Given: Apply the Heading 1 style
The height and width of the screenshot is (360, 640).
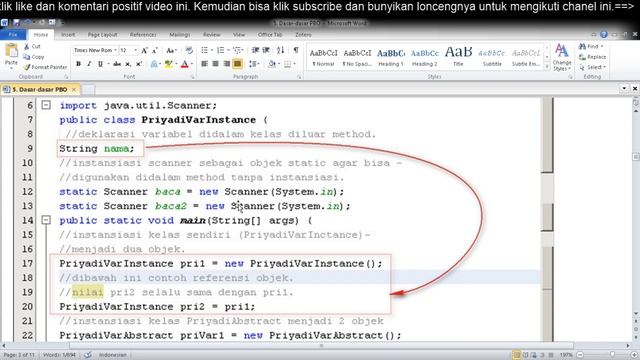Looking at the screenshot, I should [391, 57].
